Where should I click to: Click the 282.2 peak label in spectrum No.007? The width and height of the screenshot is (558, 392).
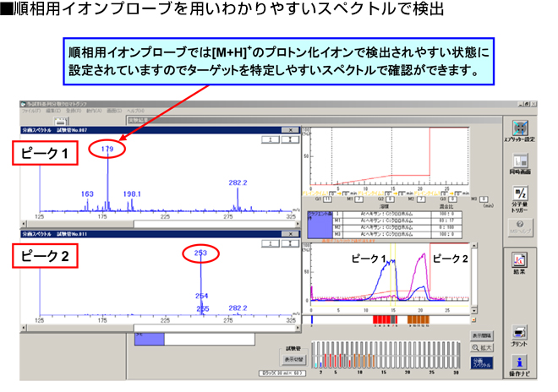tap(238, 182)
